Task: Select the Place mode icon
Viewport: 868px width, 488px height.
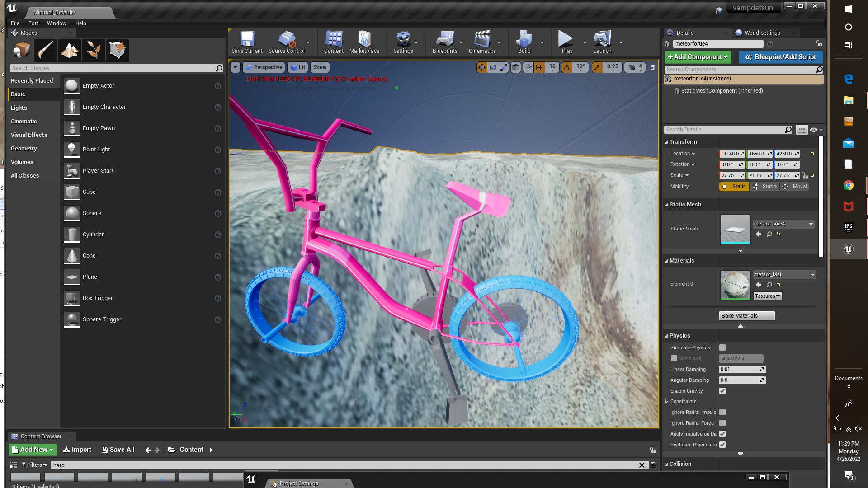Action: [x=22, y=50]
